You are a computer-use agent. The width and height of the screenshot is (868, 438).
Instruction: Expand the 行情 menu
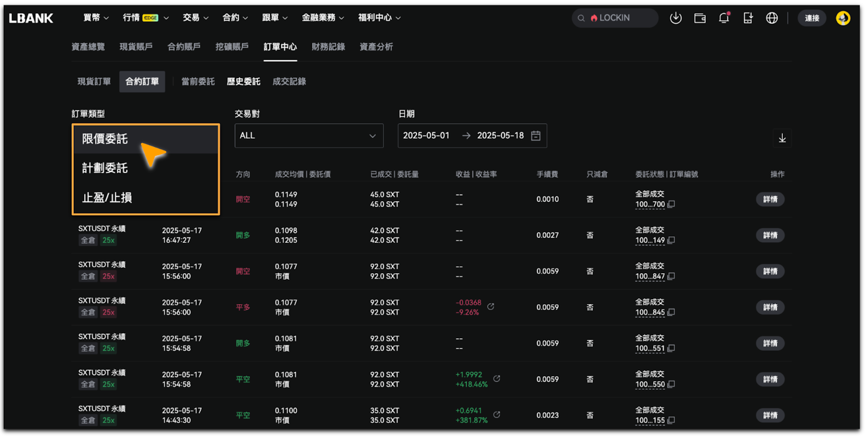[146, 18]
